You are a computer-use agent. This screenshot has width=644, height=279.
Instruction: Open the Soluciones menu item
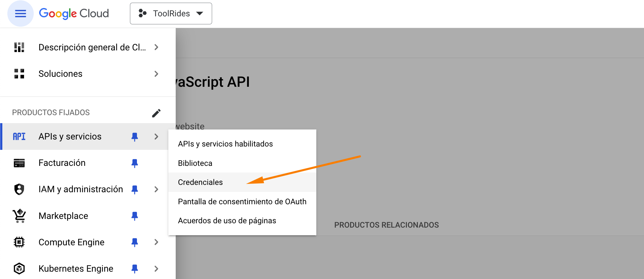[x=60, y=74]
